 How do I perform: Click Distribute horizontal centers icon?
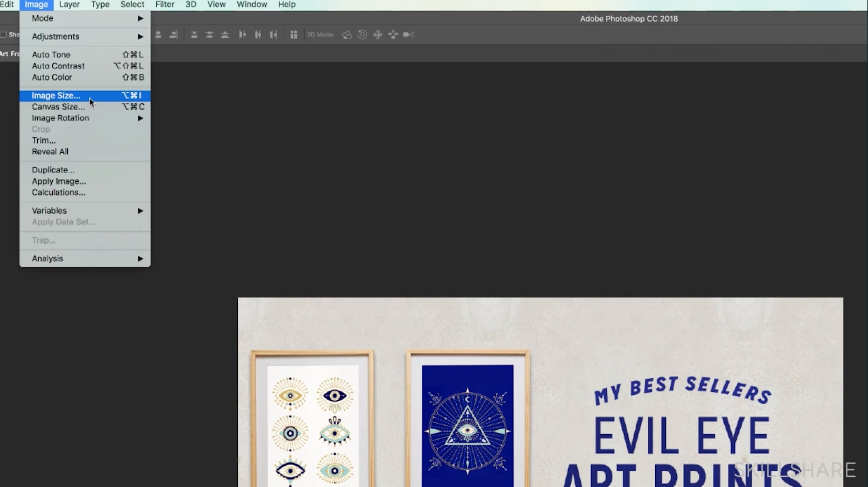(258, 34)
